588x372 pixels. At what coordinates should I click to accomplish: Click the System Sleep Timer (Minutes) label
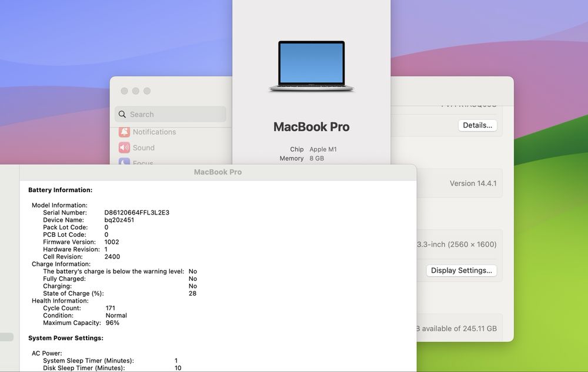tap(89, 361)
